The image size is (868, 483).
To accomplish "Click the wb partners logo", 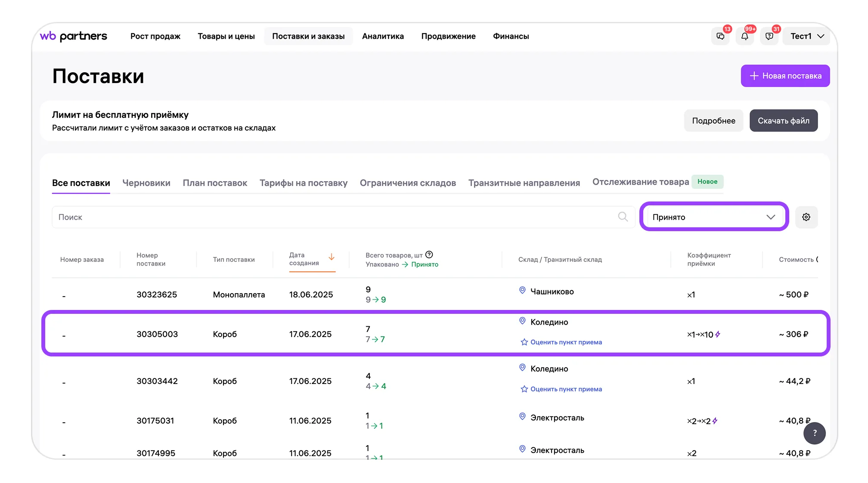I will coord(74,36).
